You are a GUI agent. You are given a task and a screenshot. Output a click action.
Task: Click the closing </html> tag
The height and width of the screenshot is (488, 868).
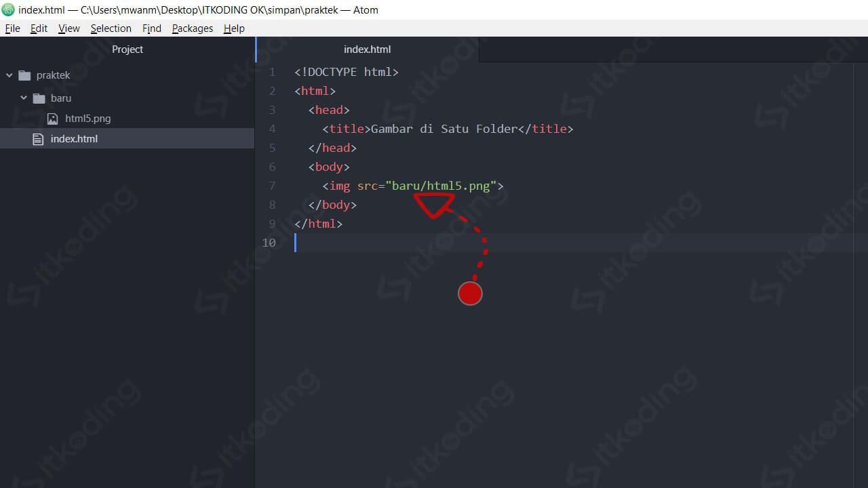tap(319, 224)
